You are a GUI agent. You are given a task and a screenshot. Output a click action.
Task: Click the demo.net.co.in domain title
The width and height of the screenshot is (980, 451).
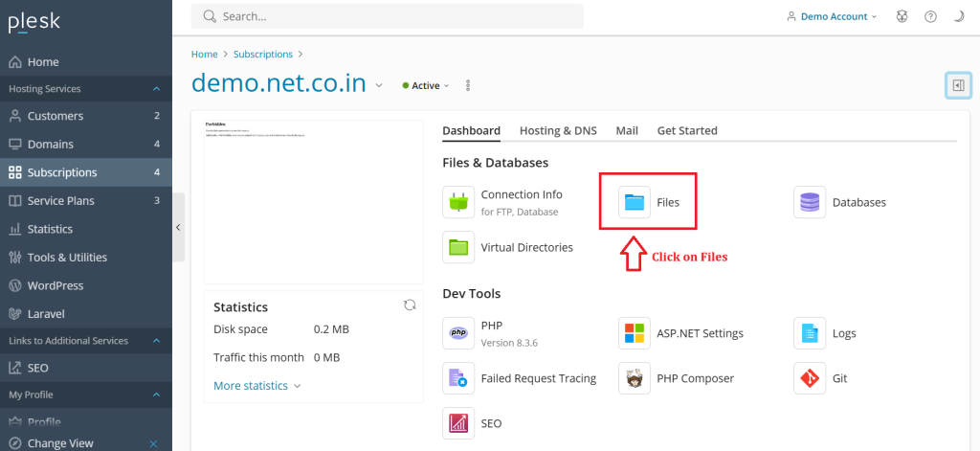278,83
